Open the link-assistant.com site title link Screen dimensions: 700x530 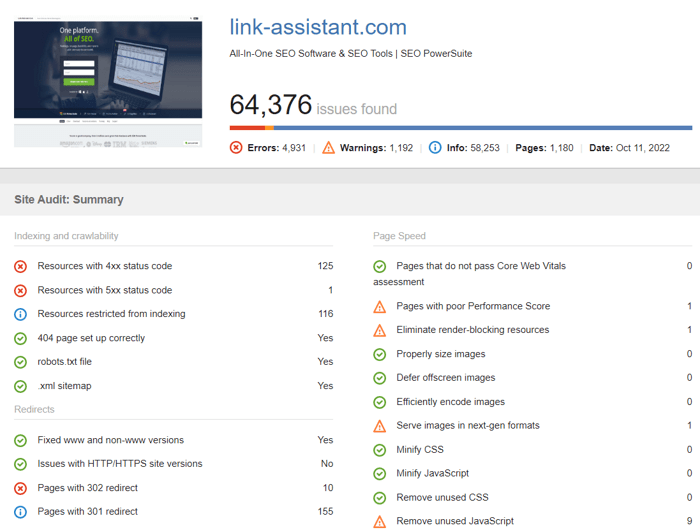pyautogui.click(x=318, y=27)
